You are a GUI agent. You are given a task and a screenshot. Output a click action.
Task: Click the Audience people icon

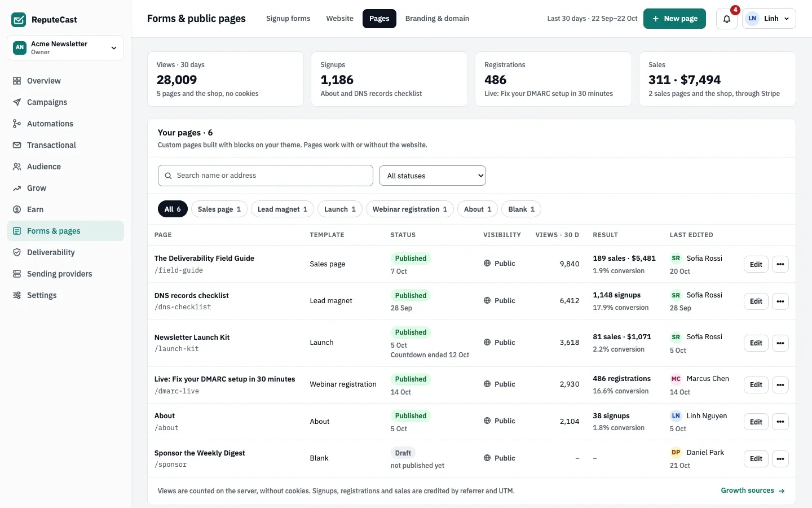(17, 167)
